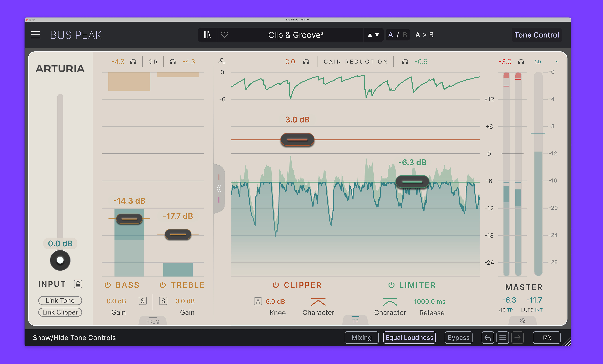The image size is (603, 364).
Task: Click the clipper threshold 3.0 dB slider handle
Action: 297,140
